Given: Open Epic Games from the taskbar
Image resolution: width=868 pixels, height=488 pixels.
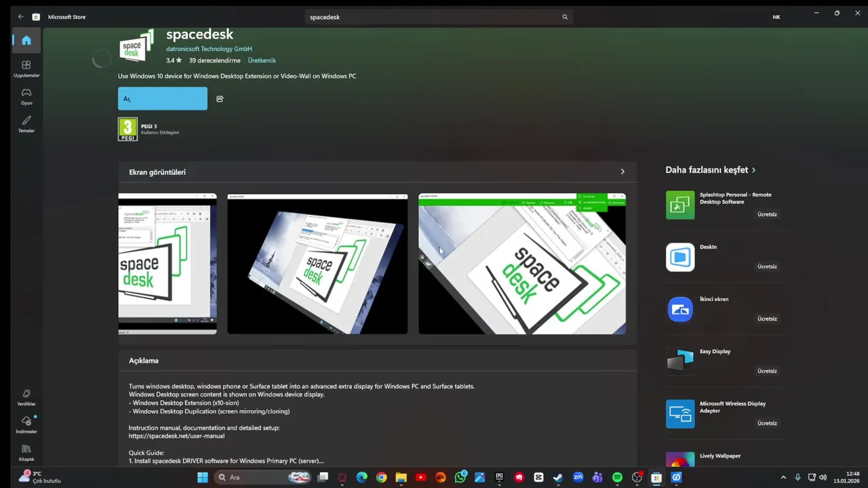Looking at the screenshot, I should [500, 477].
